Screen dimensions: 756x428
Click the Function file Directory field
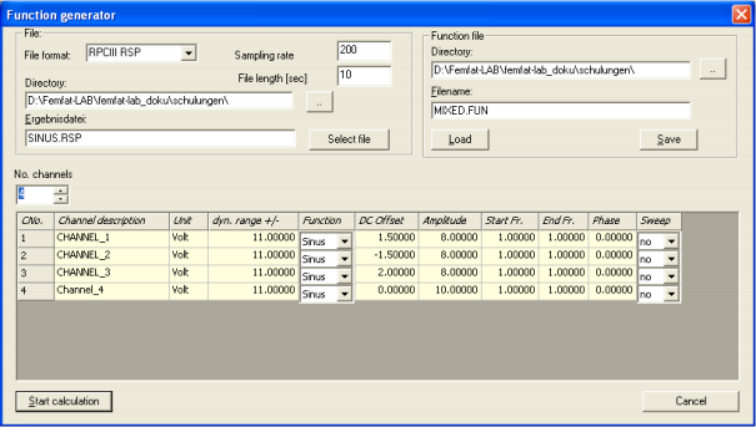pyautogui.click(x=561, y=70)
